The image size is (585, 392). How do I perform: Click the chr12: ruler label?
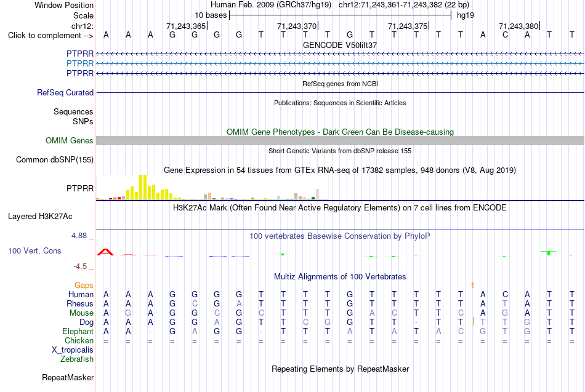coord(82,26)
